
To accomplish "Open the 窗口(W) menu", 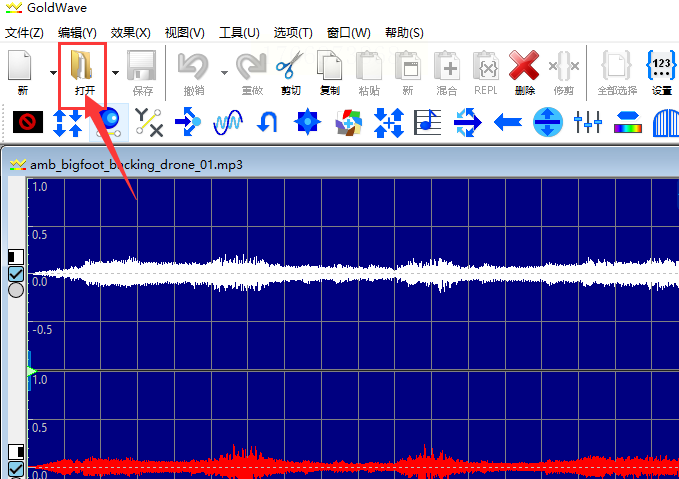I will point(349,33).
